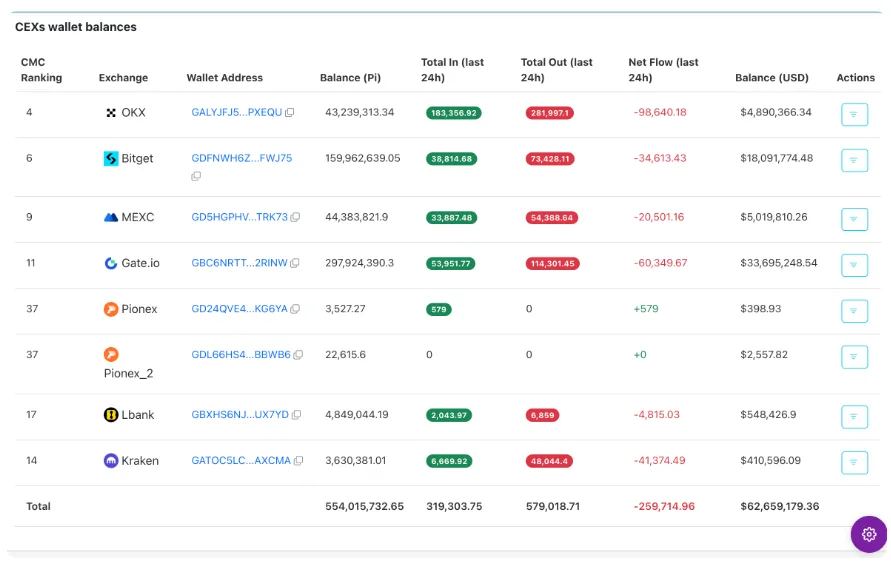Select net flow value -98,640.18
Screen dimensions: 891x565
pyautogui.click(x=660, y=113)
